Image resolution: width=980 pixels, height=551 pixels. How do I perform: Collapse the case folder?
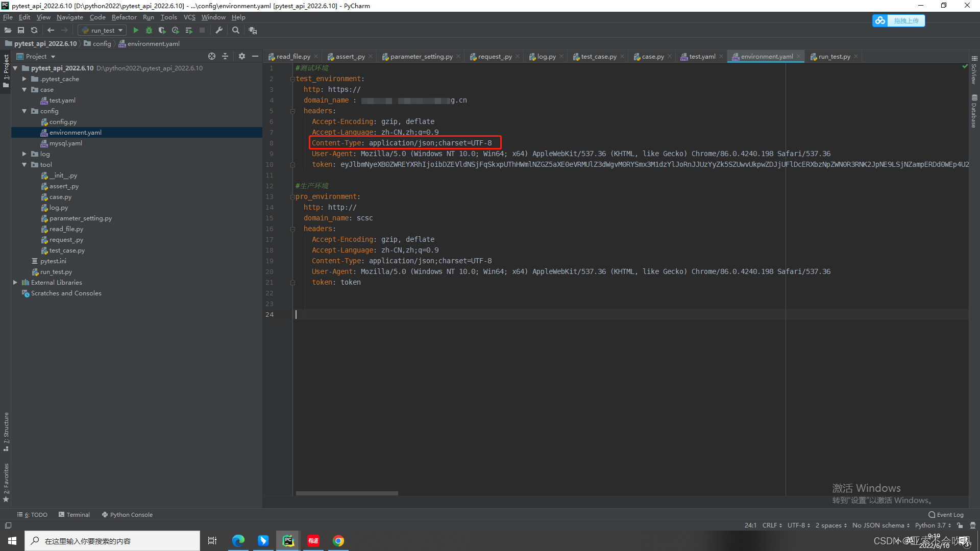point(24,90)
